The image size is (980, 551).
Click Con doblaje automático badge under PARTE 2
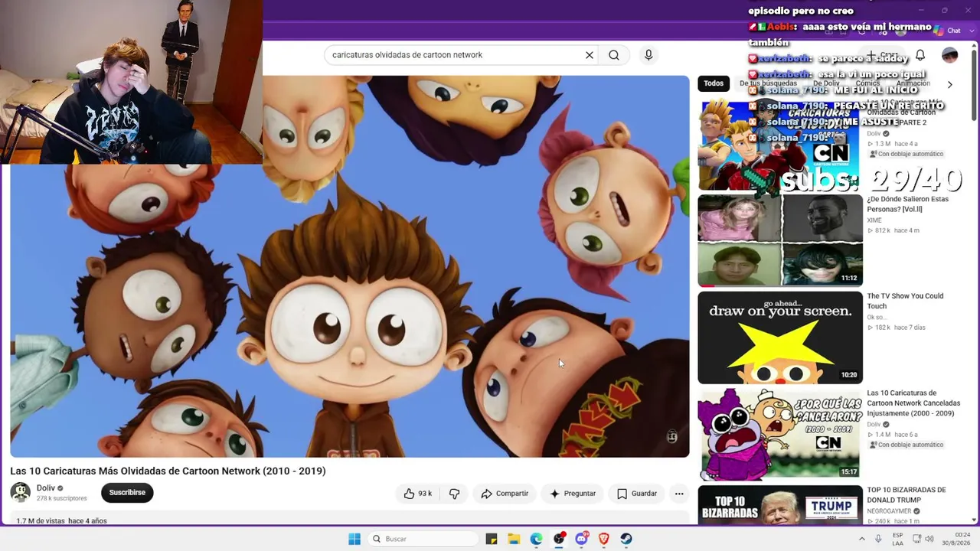pos(906,154)
